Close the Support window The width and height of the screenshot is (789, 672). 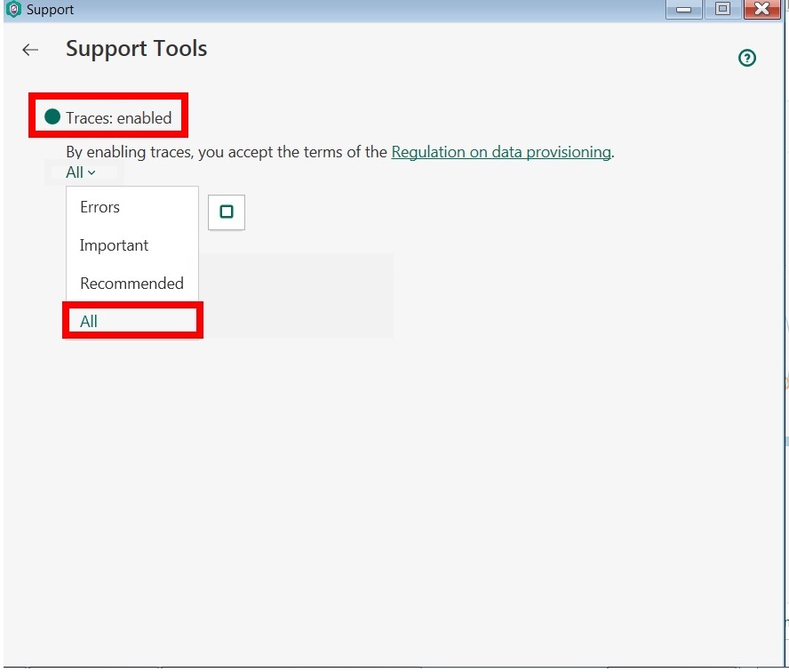[761, 10]
